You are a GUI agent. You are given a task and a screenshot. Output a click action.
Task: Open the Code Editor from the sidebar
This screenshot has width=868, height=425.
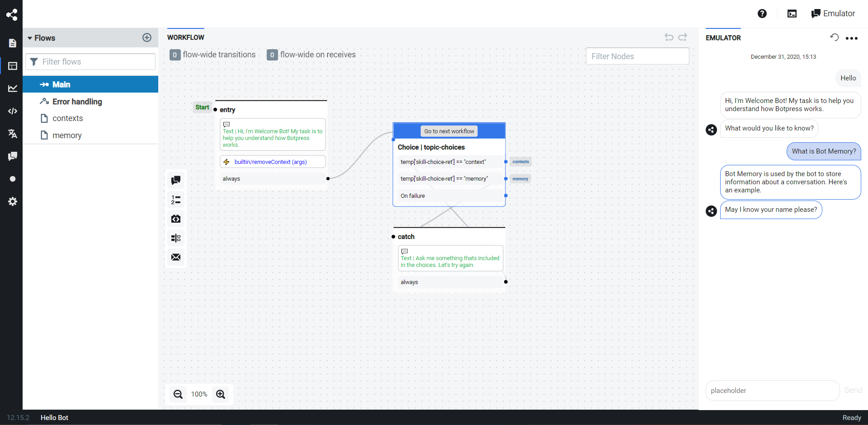(x=12, y=111)
